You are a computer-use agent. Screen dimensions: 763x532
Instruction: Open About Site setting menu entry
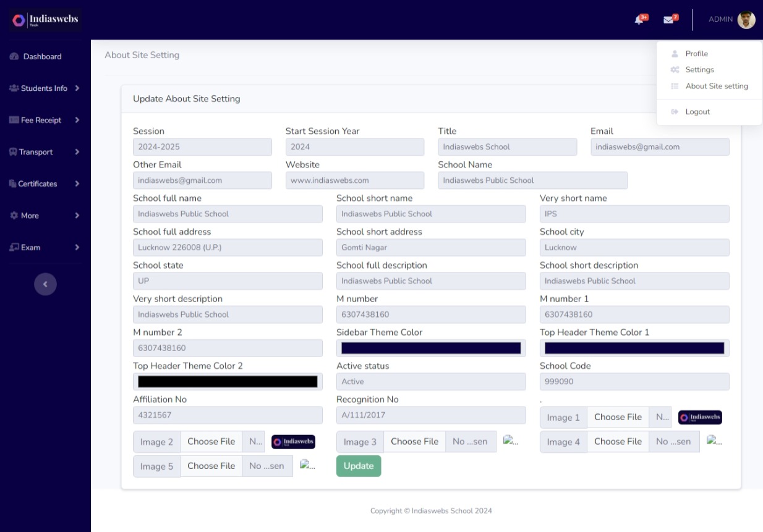coord(709,87)
